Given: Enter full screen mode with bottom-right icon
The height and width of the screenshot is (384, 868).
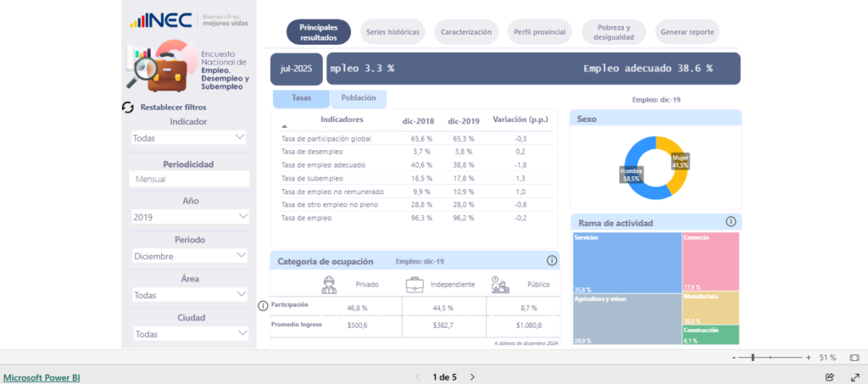Looking at the screenshot, I should tap(854, 377).
